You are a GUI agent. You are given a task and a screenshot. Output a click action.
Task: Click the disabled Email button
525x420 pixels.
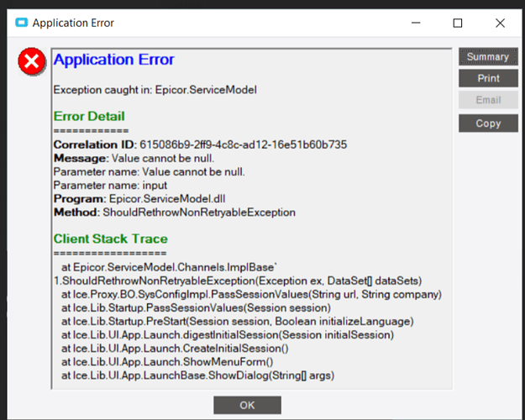(488, 100)
